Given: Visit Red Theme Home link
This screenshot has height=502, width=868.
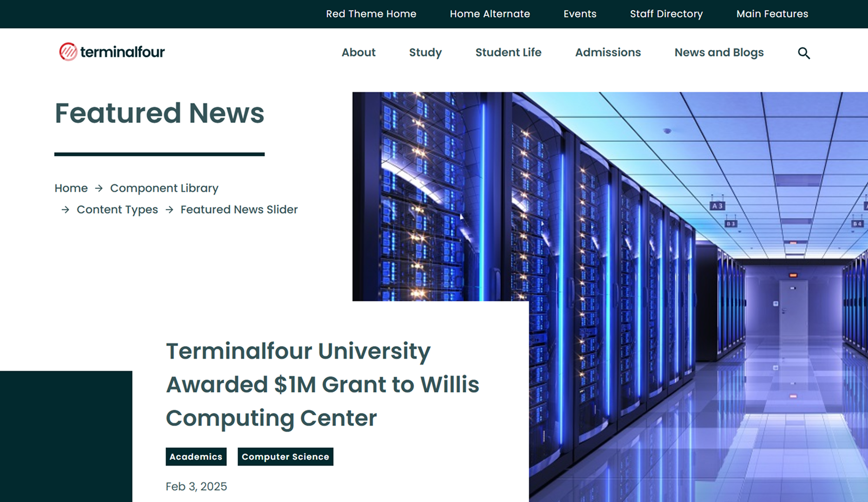Looking at the screenshot, I should click(371, 13).
